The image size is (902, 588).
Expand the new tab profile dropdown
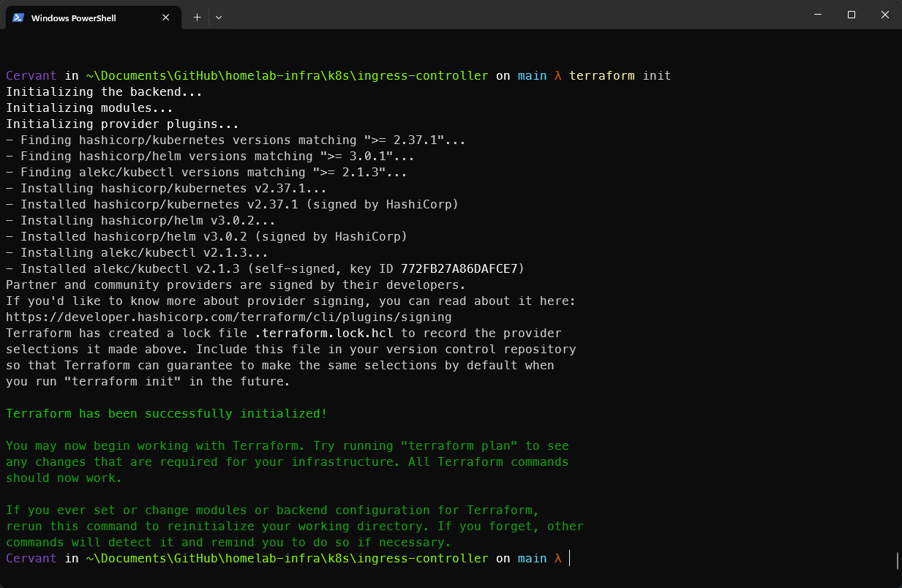[x=219, y=18]
